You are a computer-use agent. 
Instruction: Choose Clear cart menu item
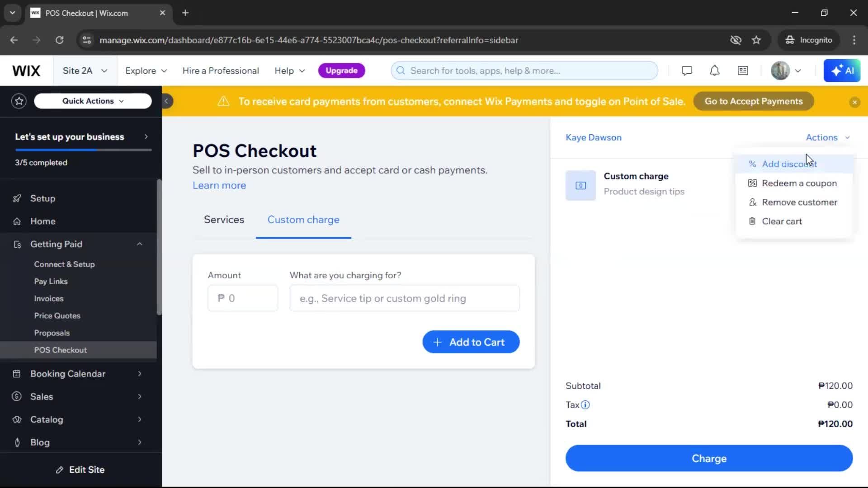click(794, 221)
